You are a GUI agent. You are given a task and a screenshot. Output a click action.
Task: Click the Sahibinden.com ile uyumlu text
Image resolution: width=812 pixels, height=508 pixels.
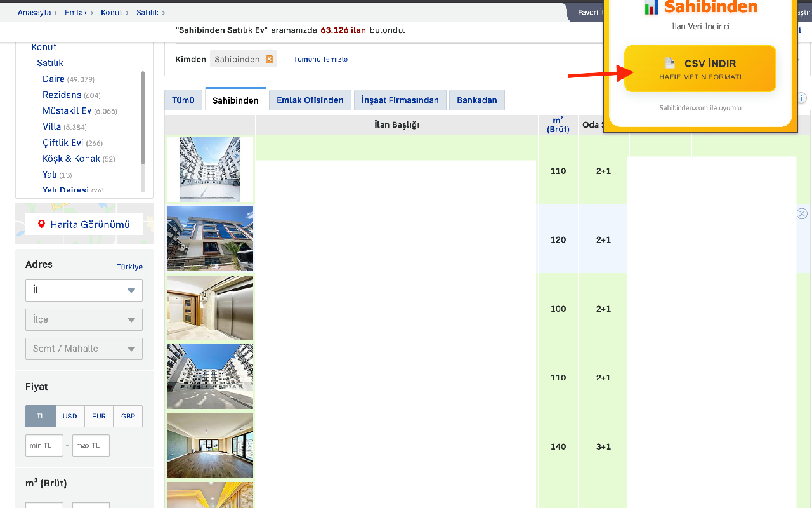700,108
